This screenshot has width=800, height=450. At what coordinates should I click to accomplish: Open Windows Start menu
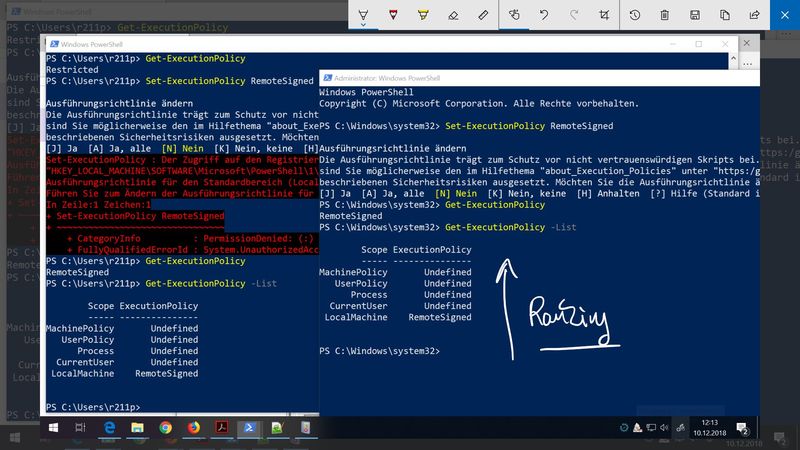pyautogui.click(x=55, y=427)
